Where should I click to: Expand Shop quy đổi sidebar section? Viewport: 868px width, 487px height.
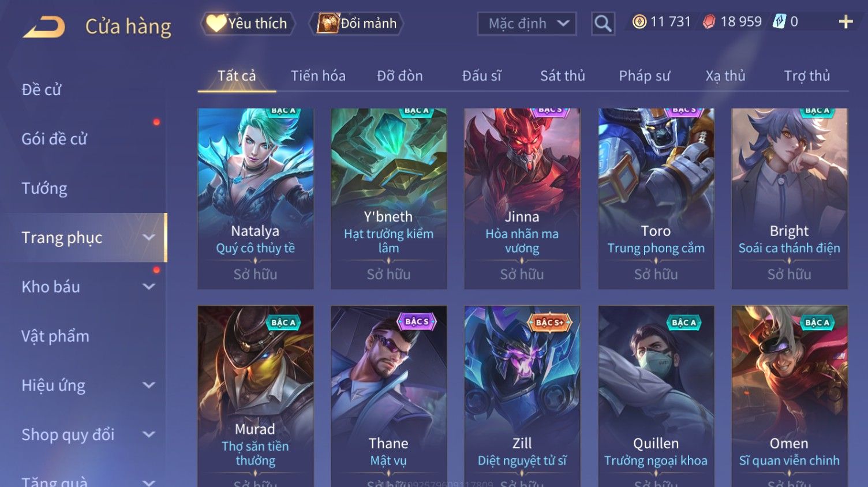tap(149, 434)
